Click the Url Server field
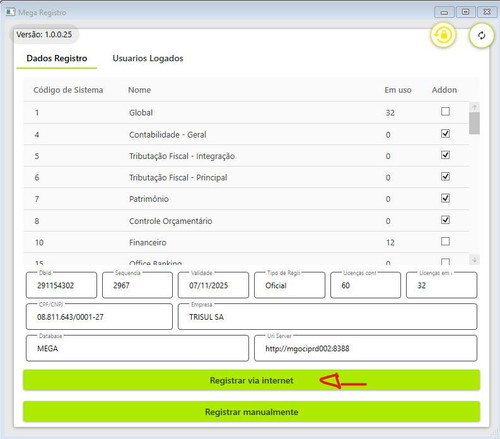Viewport: 500px width, 439px height. [366, 348]
